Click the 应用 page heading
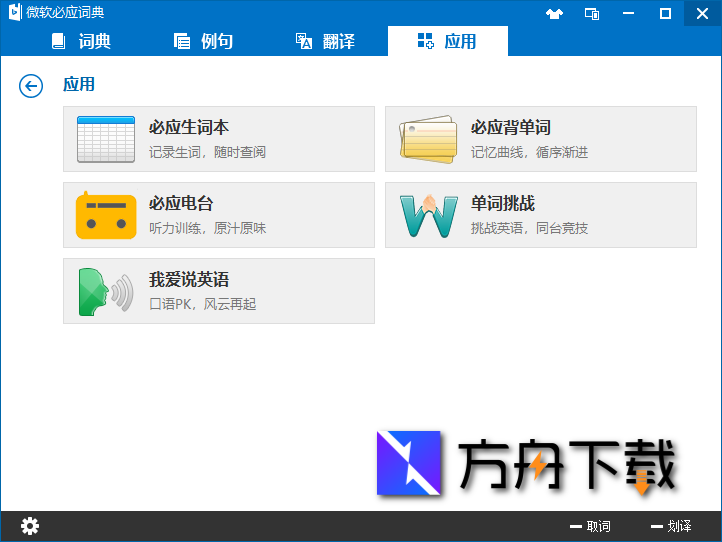Screen dimensions: 722x542 coord(79,85)
